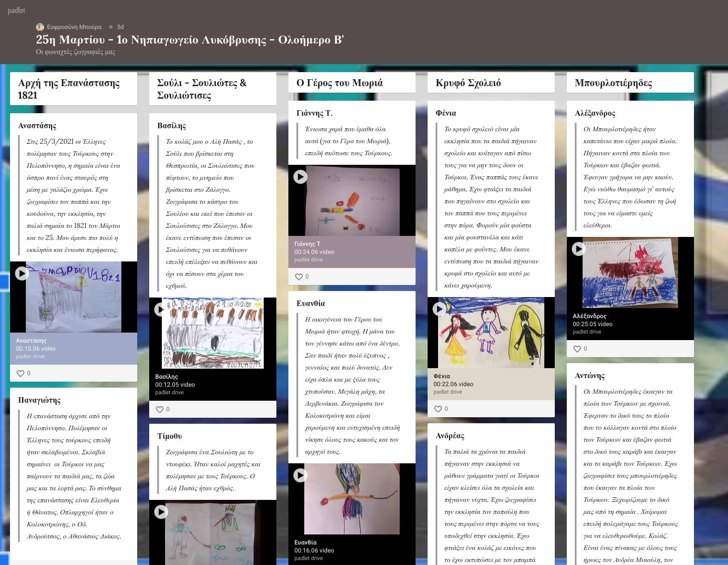The height and width of the screenshot is (565, 728).
Task: Play Φένια's video drawing
Action: click(x=439, y=309)
